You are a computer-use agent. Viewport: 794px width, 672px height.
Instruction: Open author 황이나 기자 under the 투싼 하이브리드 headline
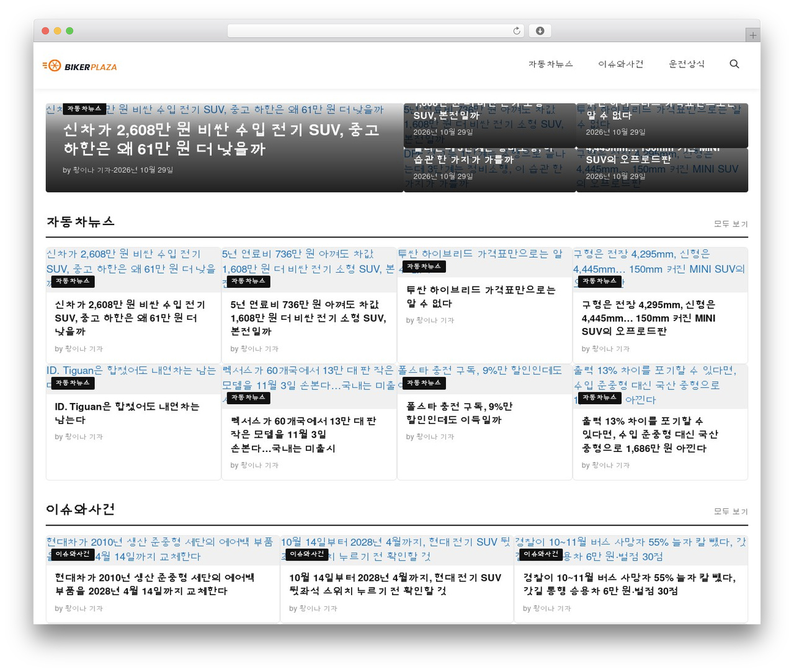point(435,321)
